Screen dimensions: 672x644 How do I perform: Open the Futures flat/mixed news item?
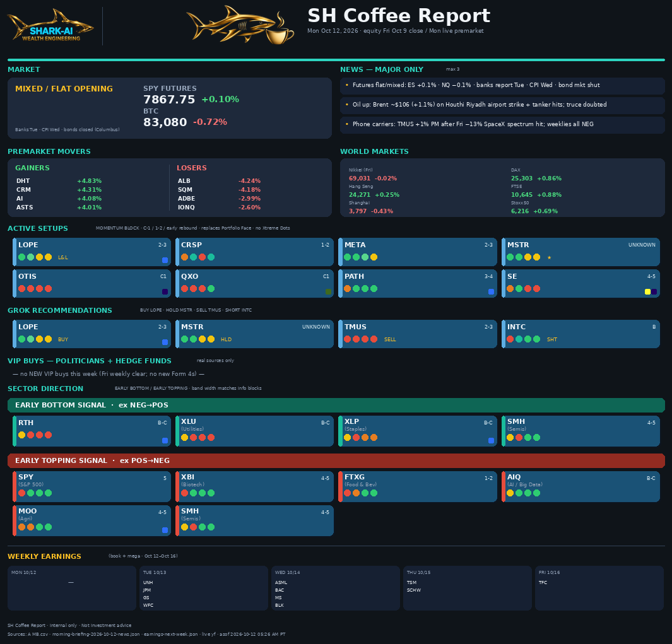coord(502,85)
